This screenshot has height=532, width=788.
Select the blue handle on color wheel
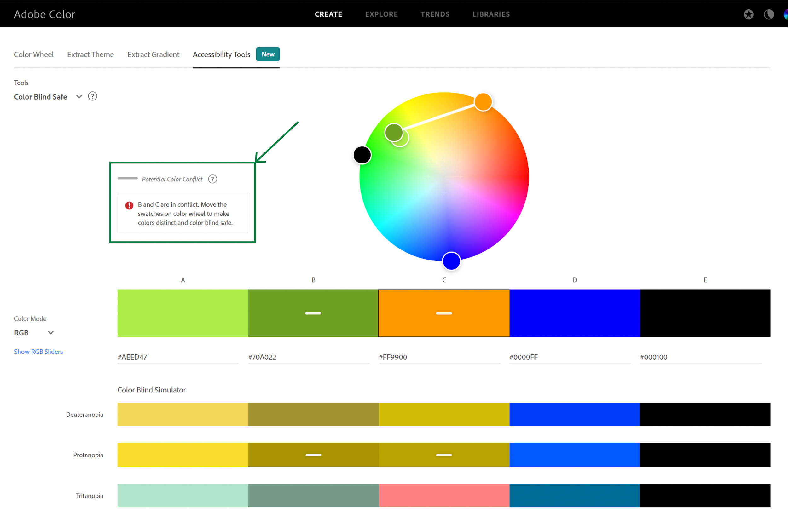click(451, 261)
